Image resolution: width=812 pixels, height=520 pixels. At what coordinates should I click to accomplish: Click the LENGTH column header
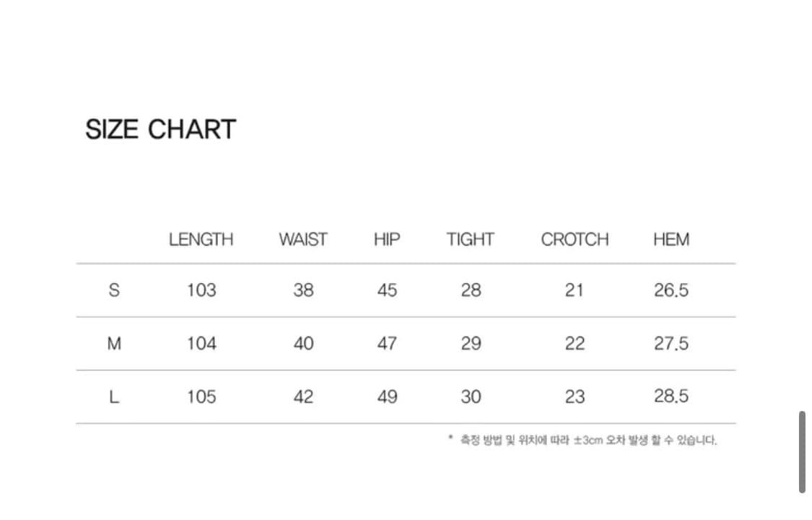pyautogui.click(x=201, y=240)
